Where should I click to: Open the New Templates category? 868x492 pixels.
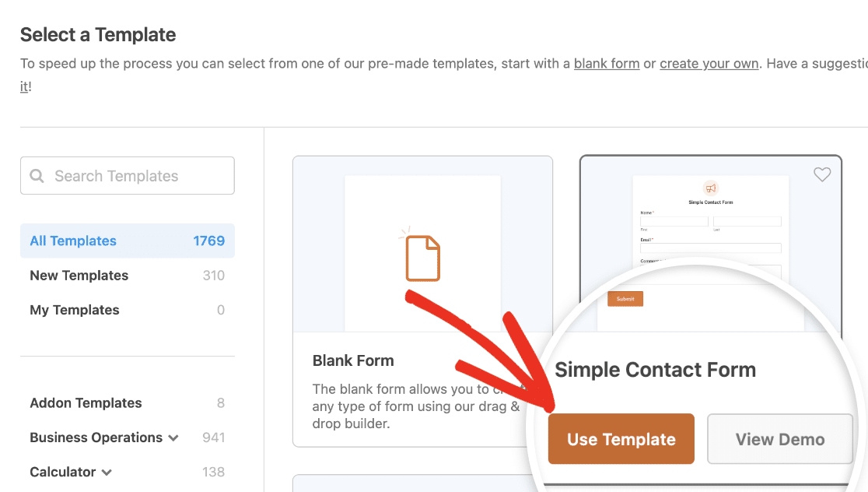point(79,276)
